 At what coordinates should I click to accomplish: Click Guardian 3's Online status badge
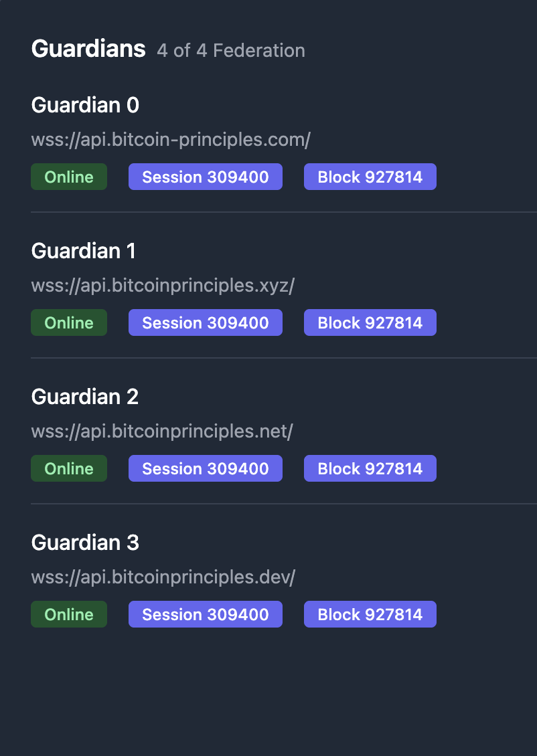pos(69,614)
